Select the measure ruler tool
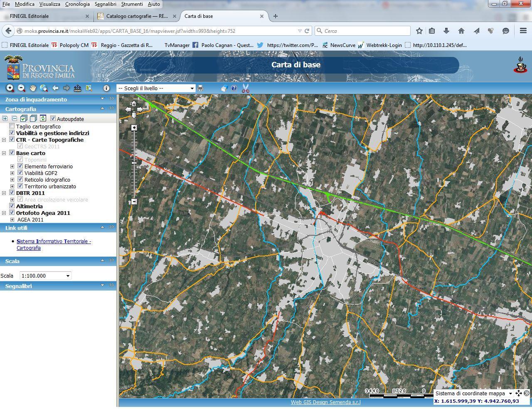 pos(77,88)
